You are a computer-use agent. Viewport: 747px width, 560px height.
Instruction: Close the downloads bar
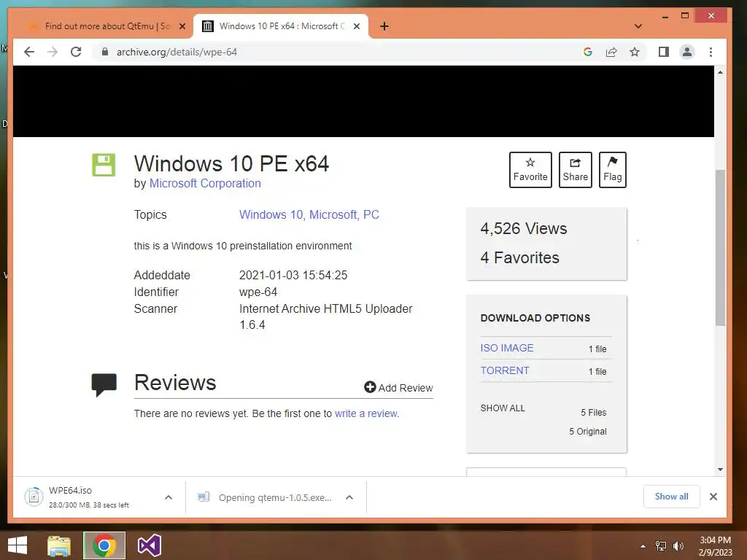[x=713, y=497]
